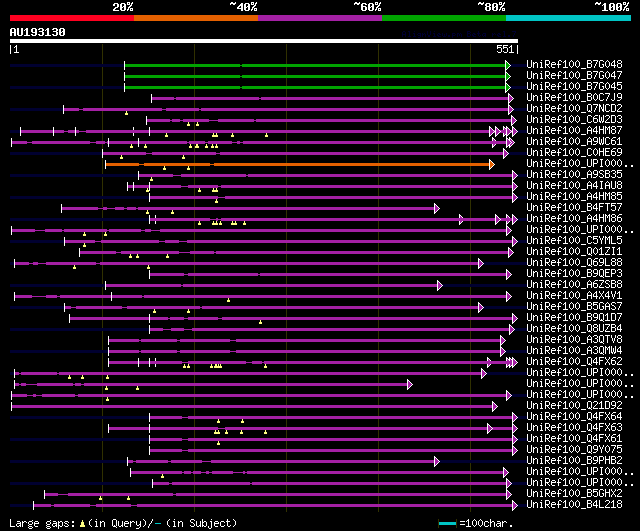This screenshot has height=531, width=640.
Task: Select the UniRef100_B9QEP3 label
Action: click(x=574, y=274)
